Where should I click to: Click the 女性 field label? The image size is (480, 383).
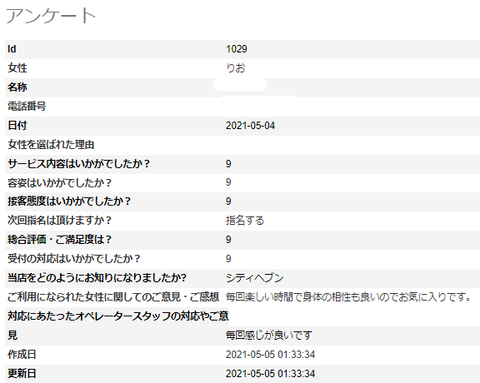(17, 68)
